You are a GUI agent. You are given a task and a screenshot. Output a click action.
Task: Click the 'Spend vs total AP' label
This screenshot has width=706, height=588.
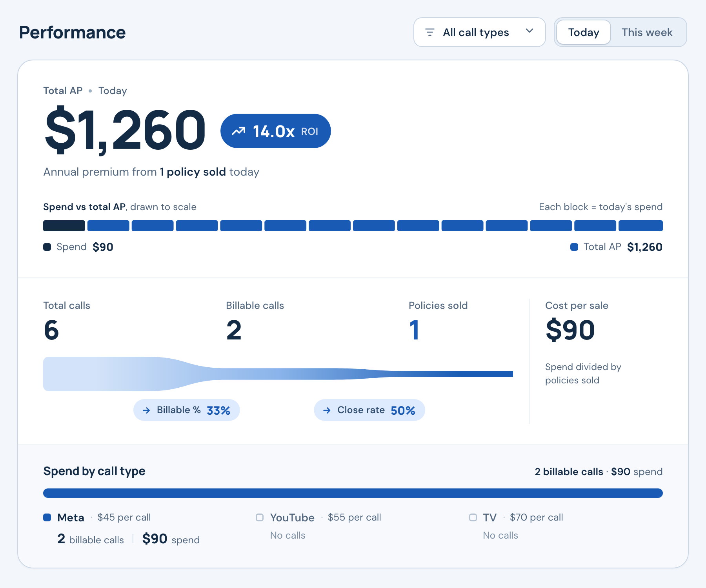click(x=84, y=207)
